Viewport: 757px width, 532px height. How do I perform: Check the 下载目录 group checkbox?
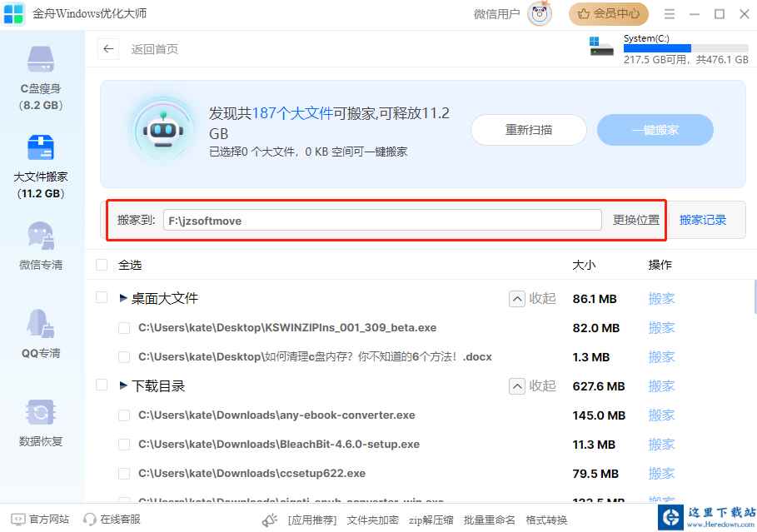pyautogui.click(x=102, y=385)
